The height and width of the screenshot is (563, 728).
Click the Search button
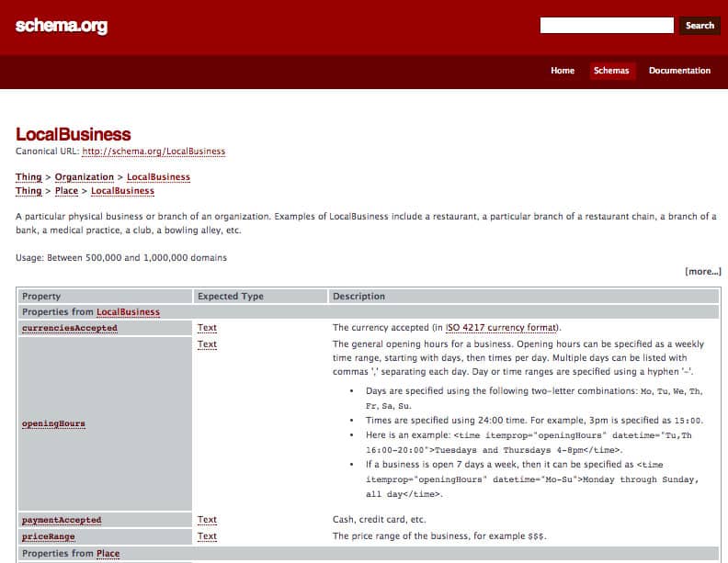[700, 25]
